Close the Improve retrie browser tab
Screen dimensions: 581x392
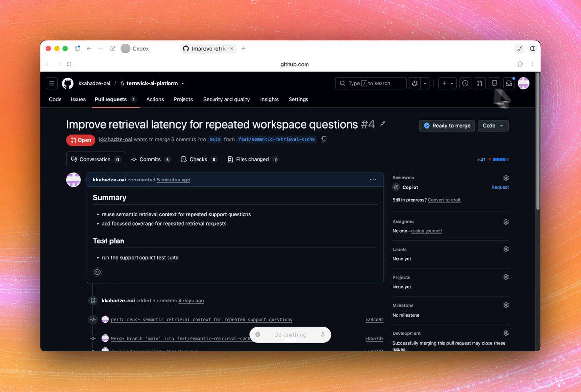[232, 49]
